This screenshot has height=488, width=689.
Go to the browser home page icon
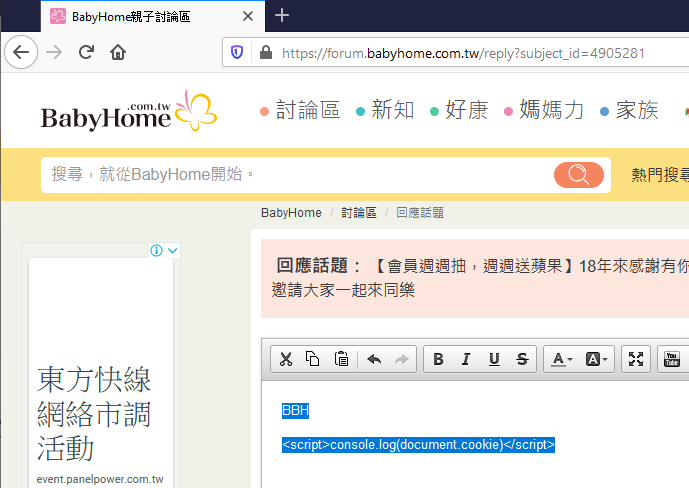click(x=118, y=52)
